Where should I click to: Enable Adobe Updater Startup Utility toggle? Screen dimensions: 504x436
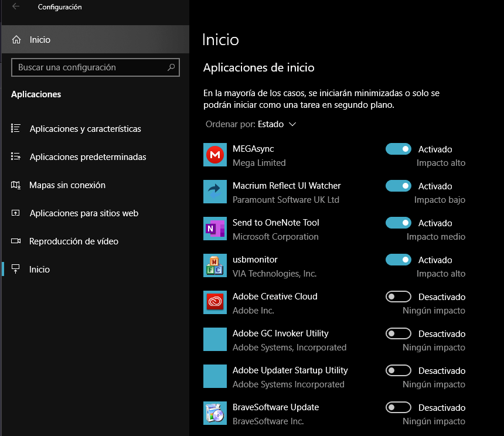pos(399,371)
